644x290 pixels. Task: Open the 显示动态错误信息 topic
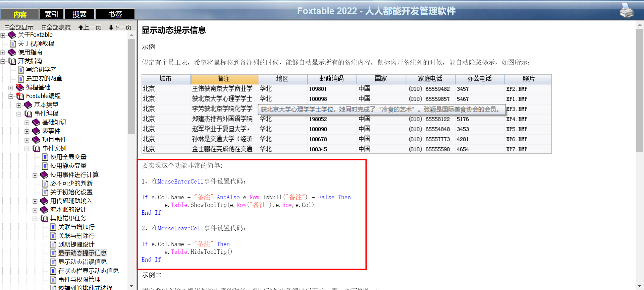tap(83, 262)
